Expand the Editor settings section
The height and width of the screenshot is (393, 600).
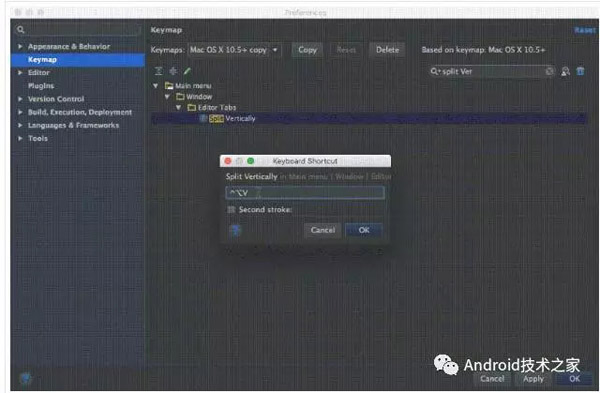[20, 72]
